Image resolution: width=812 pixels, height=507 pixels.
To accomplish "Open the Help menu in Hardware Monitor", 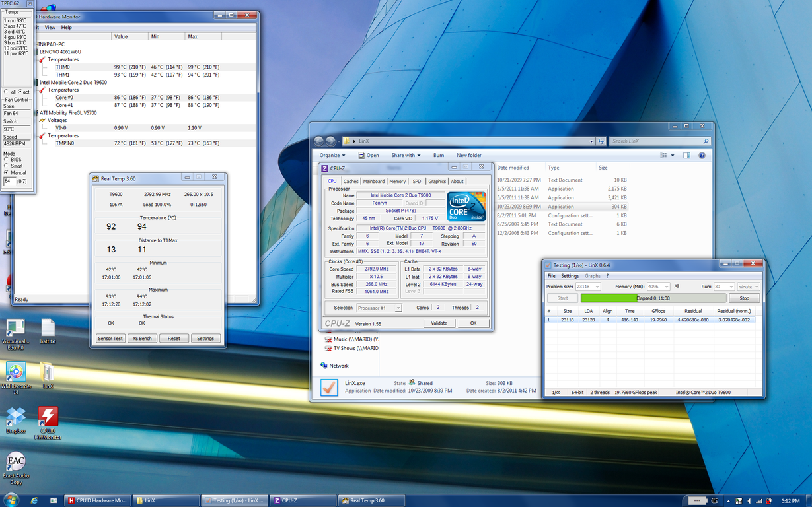I will tap(67, 28).
